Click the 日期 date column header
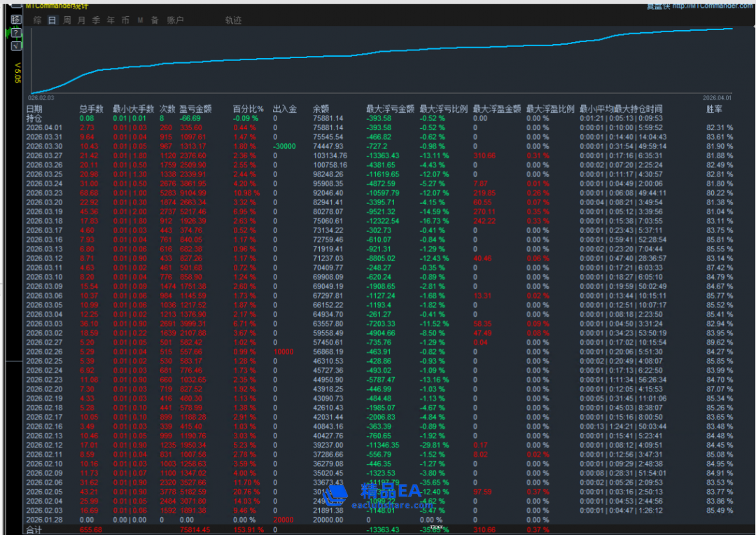 click(x=34, y=109)
